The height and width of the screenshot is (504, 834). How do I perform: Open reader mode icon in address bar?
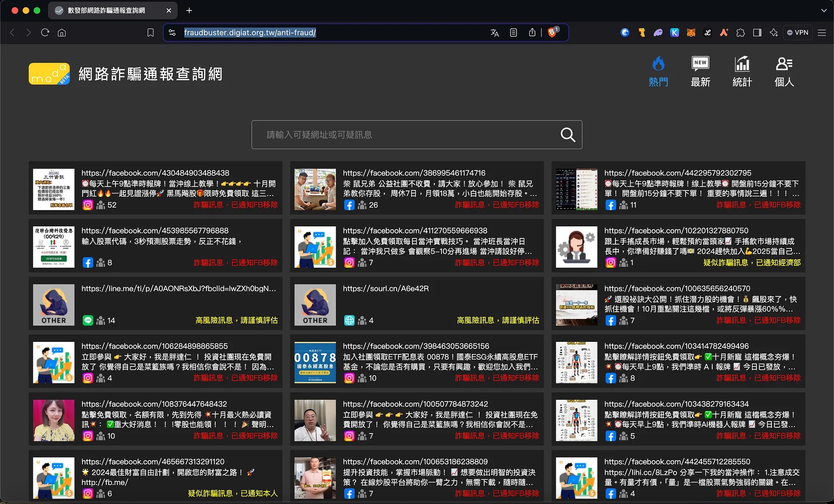click(x=513, y=33)
